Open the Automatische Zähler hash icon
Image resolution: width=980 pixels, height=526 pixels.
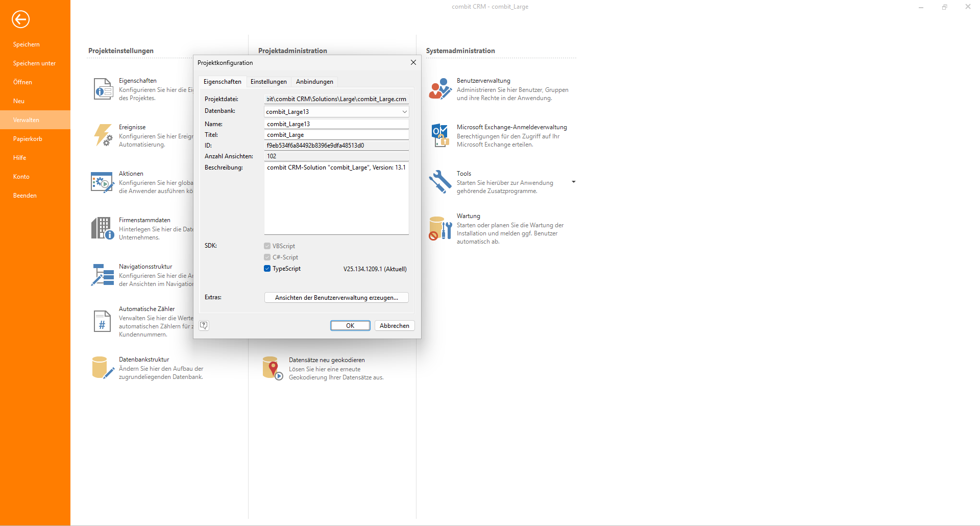coord(102,321)
